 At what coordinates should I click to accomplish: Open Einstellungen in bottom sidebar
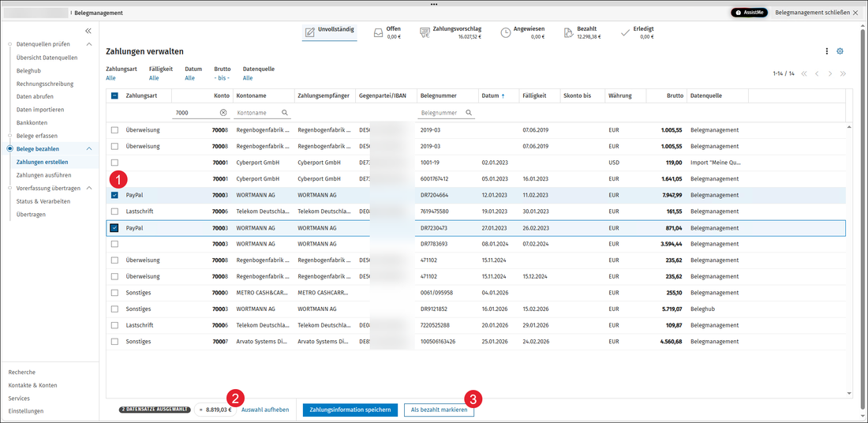point(26,411)
